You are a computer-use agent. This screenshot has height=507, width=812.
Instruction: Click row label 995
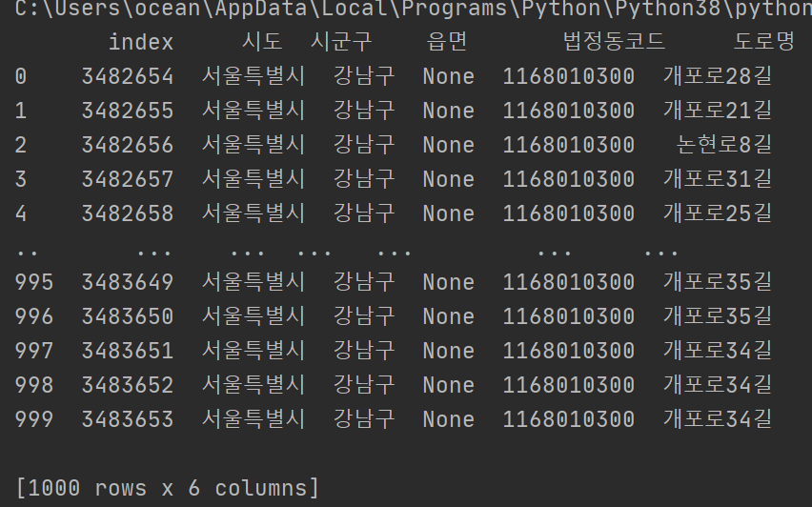[x=34, y=282]
